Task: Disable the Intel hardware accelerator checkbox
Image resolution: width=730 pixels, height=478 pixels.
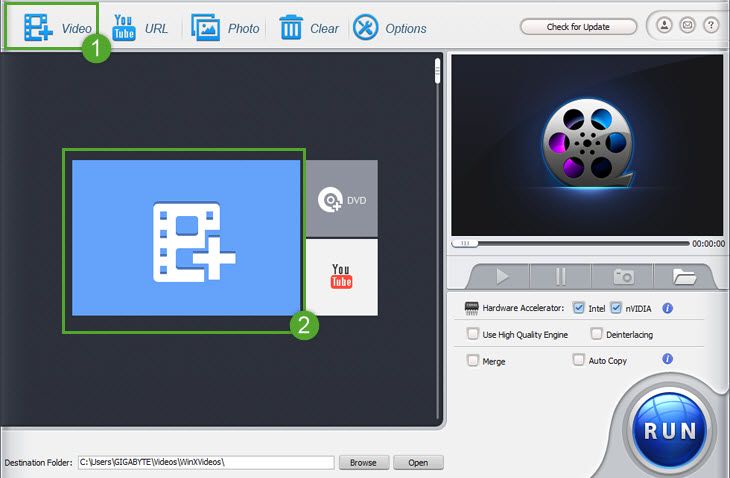Action: pos(579,308)
